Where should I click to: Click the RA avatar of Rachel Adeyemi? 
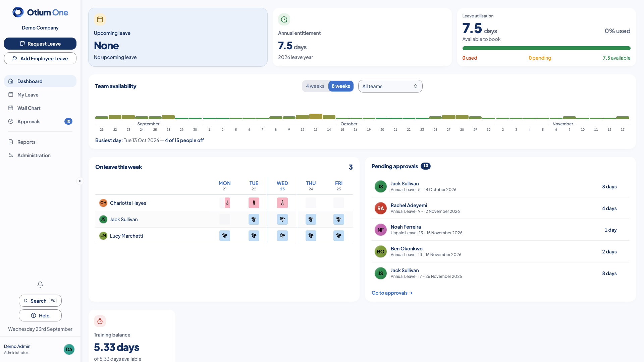pos(381,208)
